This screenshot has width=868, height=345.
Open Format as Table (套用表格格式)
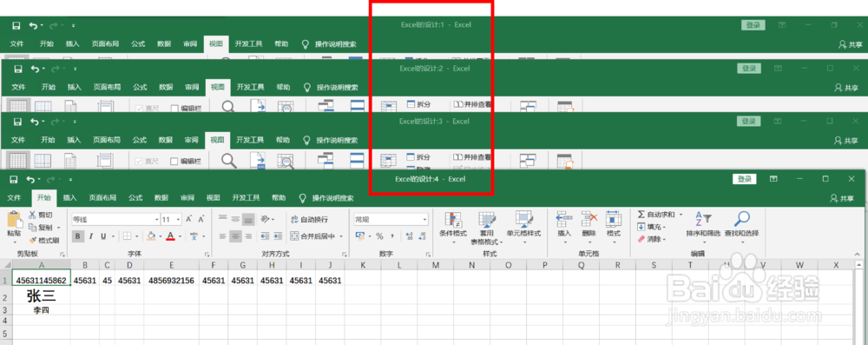click(x=487, y=228)
